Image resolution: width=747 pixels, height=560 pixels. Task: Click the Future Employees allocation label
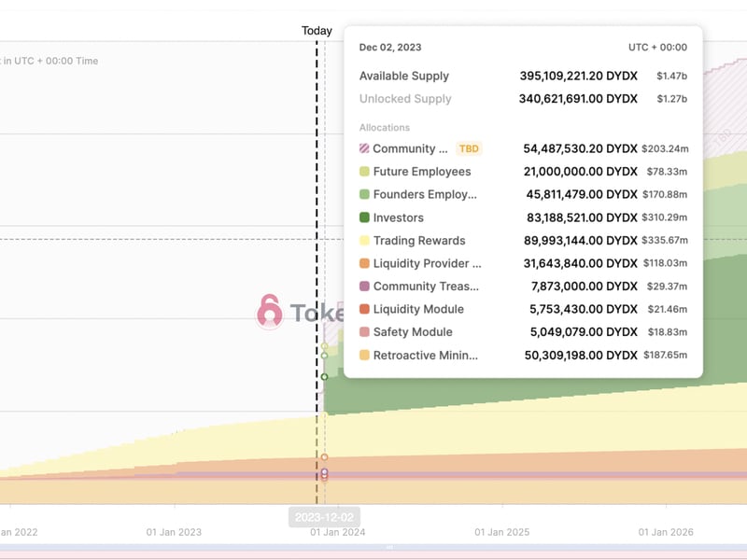(422, 172)
